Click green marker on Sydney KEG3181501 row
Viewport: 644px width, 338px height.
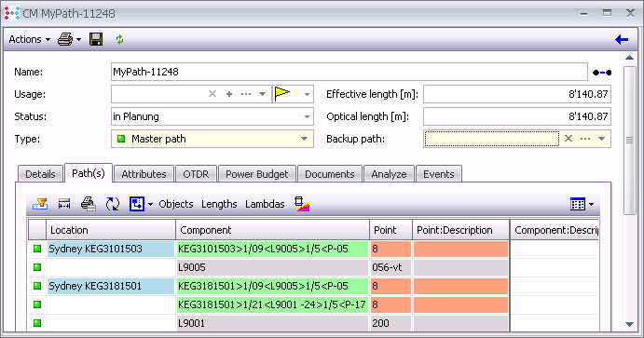pyautogui.click(x=37, y=286)
